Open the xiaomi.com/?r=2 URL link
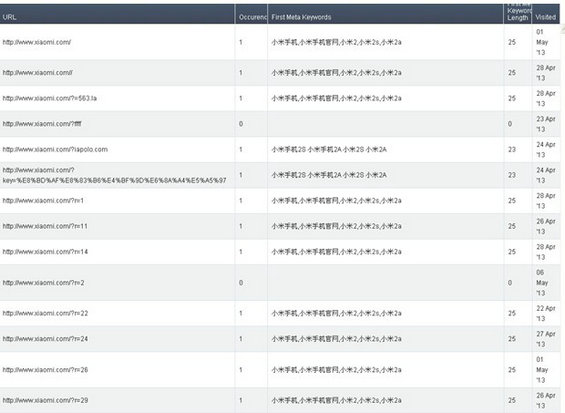 pyautogui.click(x=43, y=283)
